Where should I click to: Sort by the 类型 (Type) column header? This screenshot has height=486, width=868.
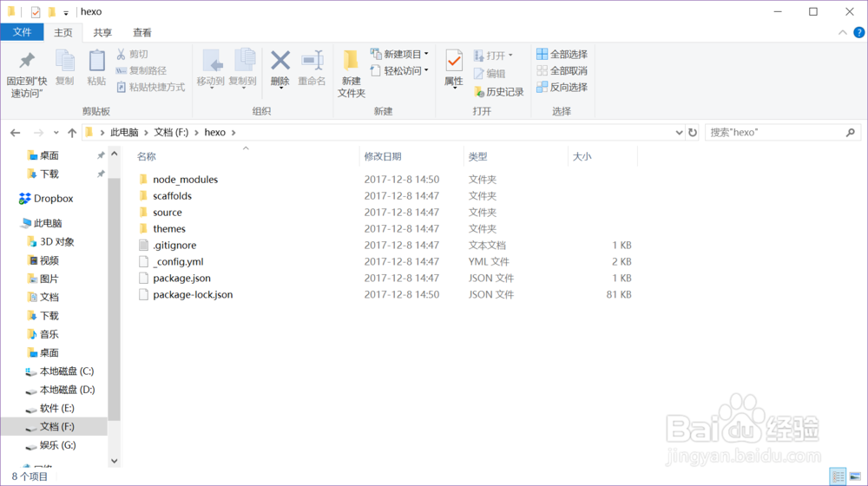pos(477,157)
